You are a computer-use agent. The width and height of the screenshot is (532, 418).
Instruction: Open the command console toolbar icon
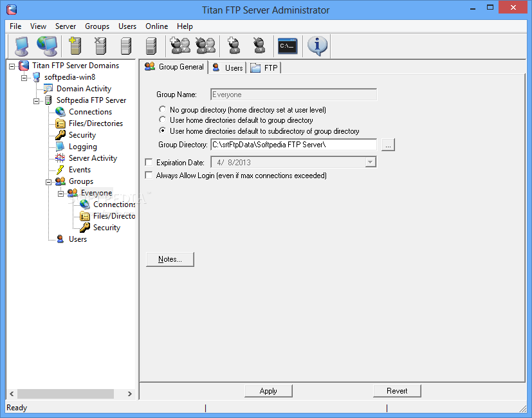click(288, 46)
